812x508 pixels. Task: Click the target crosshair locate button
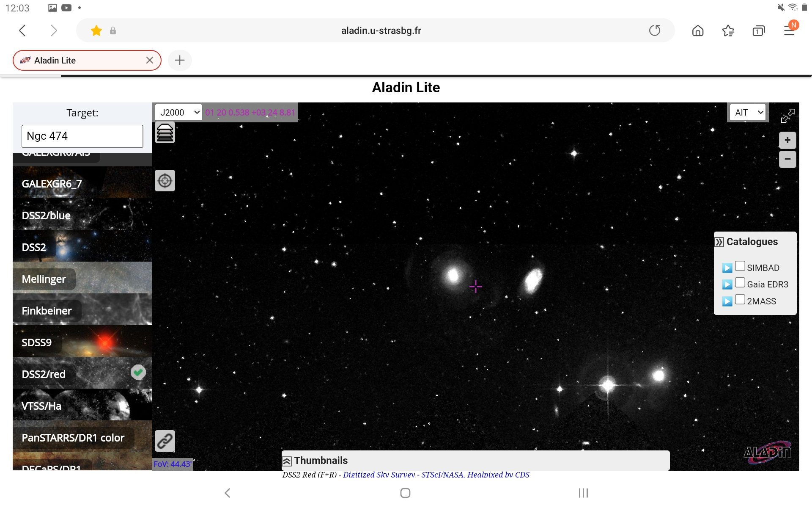[165, 181]
